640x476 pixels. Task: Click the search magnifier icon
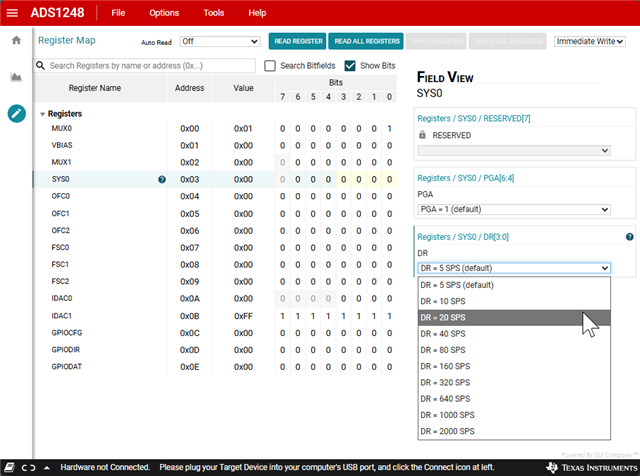[x=40, y=65]
